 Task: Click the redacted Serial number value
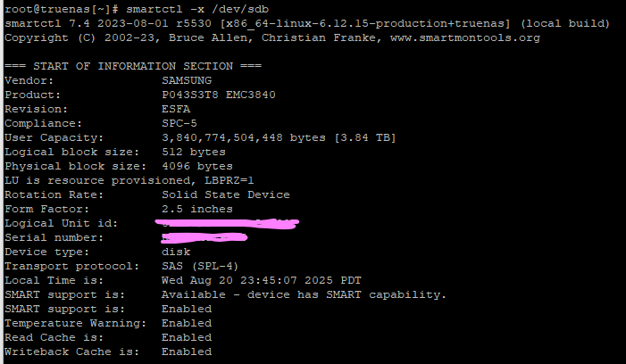tap(204, 238)
